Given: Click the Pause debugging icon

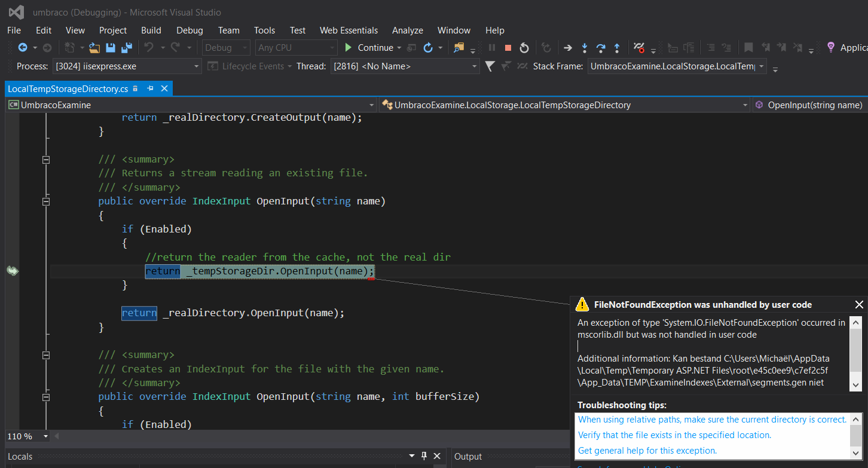Looking at the screenshot, I should (x=492, y=48).
